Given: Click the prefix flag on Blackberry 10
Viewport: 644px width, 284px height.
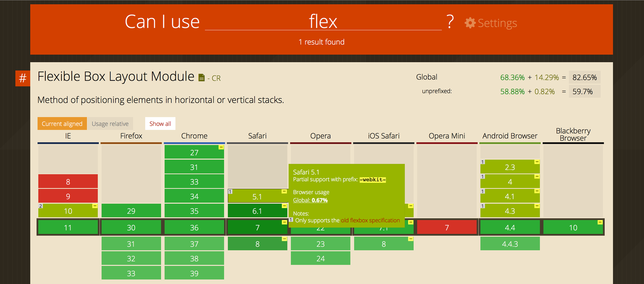Looking at the screenshot, I should [x=600, y=222].
